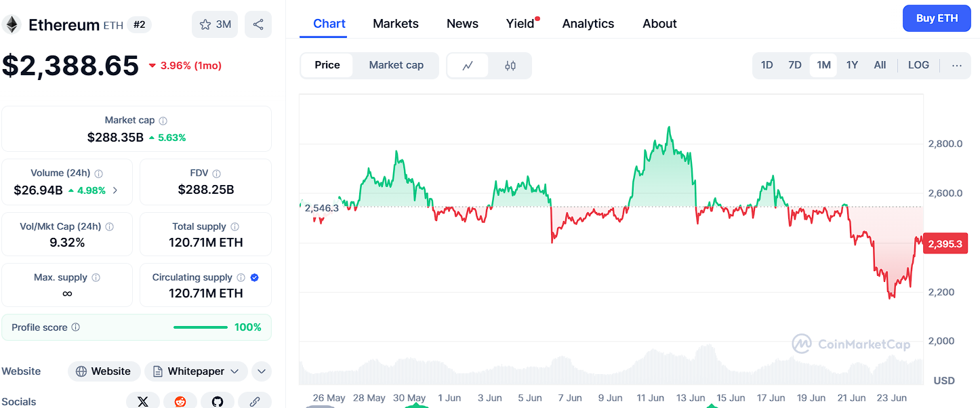This screenshot has height=408, width=980.
Task: Select the 7D time range
Action: click(795, 65)
